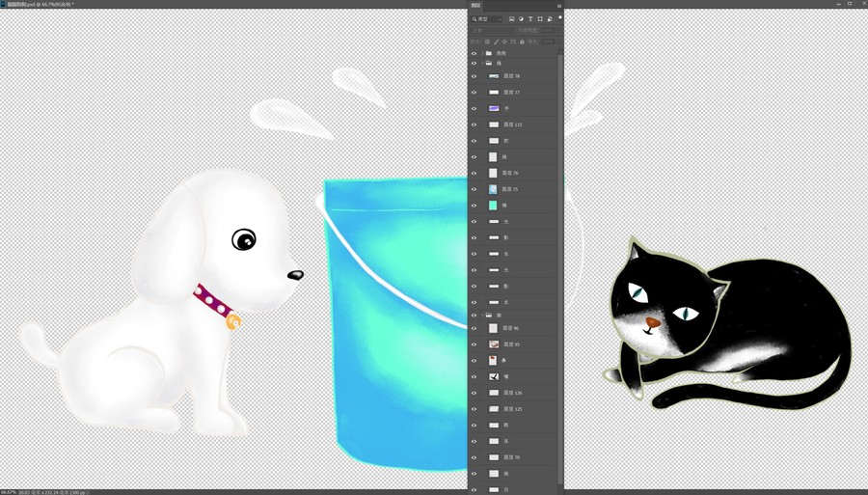
Task: Click the black cat's nose on canvas
Action: (653, 321)
